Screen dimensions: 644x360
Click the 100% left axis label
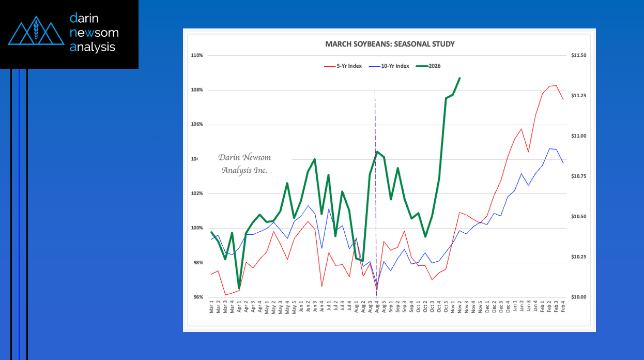tap(197, 228)
